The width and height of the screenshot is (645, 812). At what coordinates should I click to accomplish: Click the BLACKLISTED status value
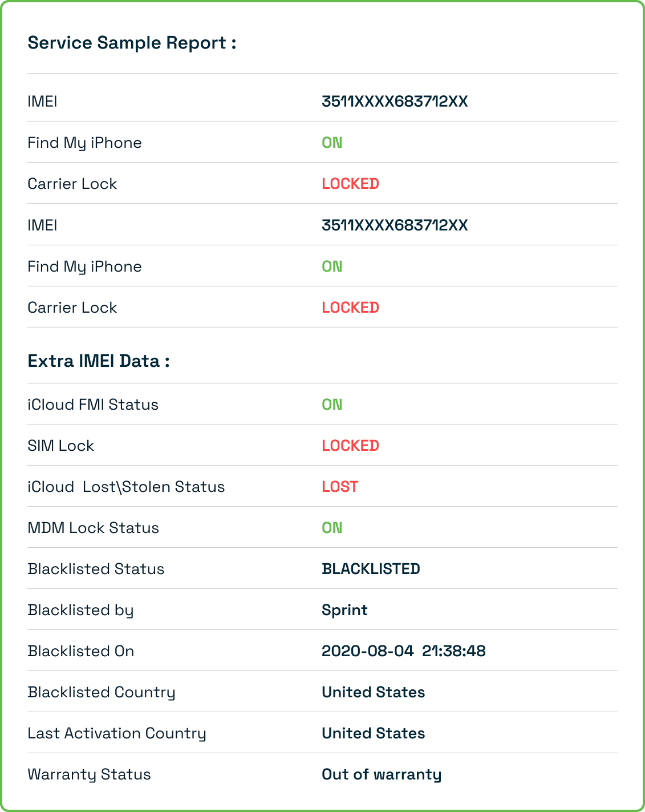click(x=371, y=569)
